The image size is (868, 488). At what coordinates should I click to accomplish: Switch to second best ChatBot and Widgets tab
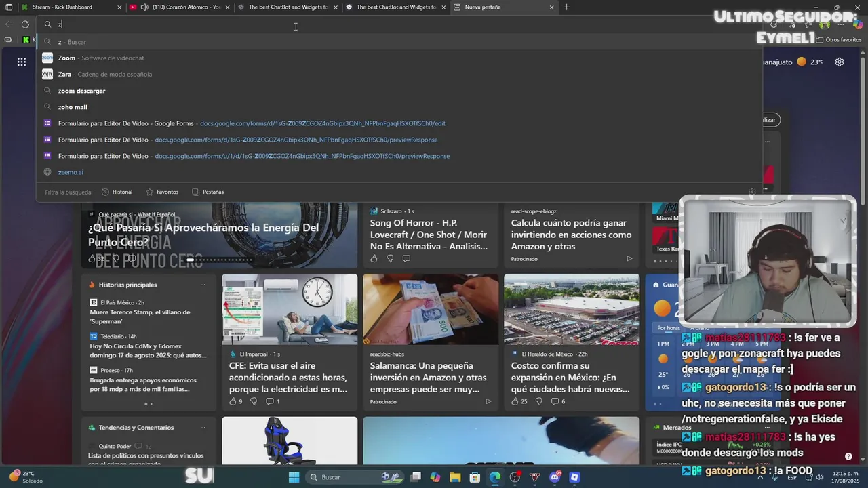[396, 7]
